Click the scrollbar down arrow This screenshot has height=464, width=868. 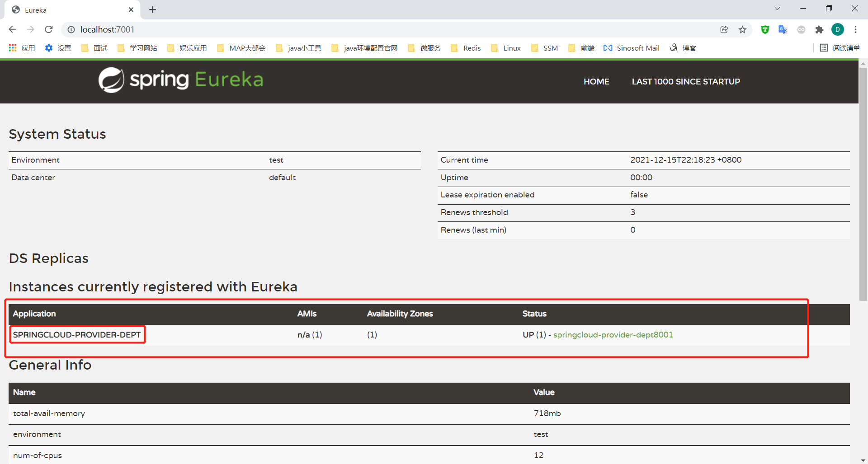pos(863,460)
